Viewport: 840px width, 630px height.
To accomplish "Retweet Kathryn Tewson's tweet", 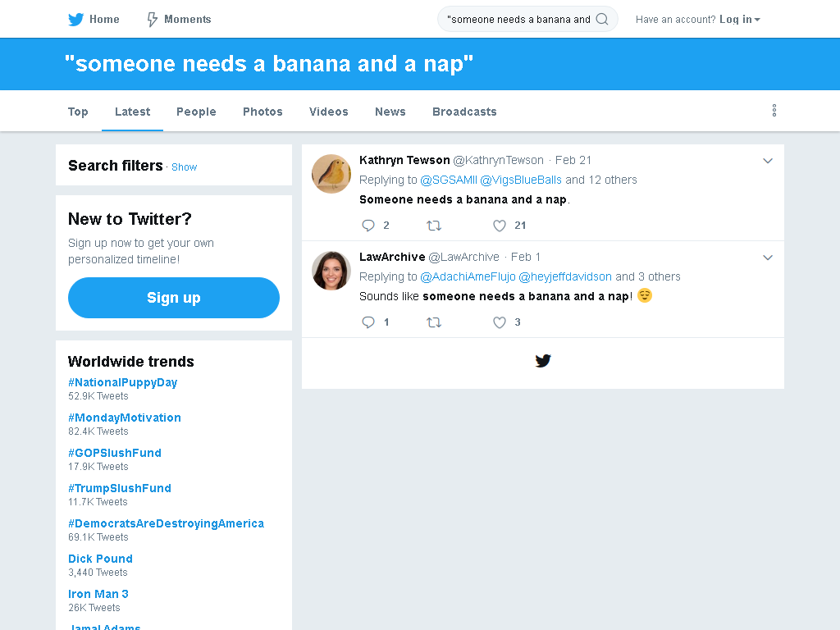I will point(434,226).
